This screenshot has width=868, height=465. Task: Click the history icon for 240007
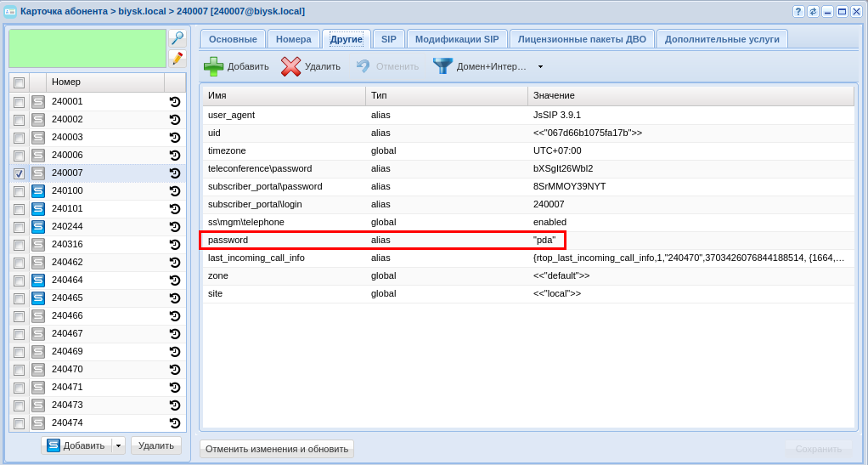pyautogui.click(x=175, y=173)
